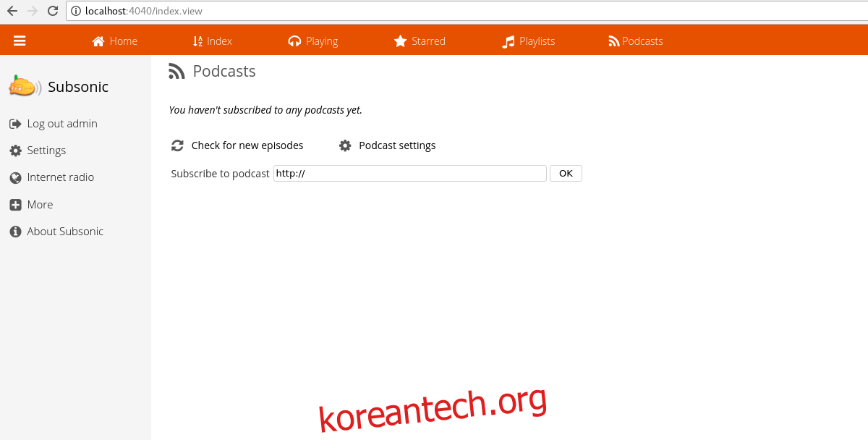Open the Index tab

pos(213,41)
